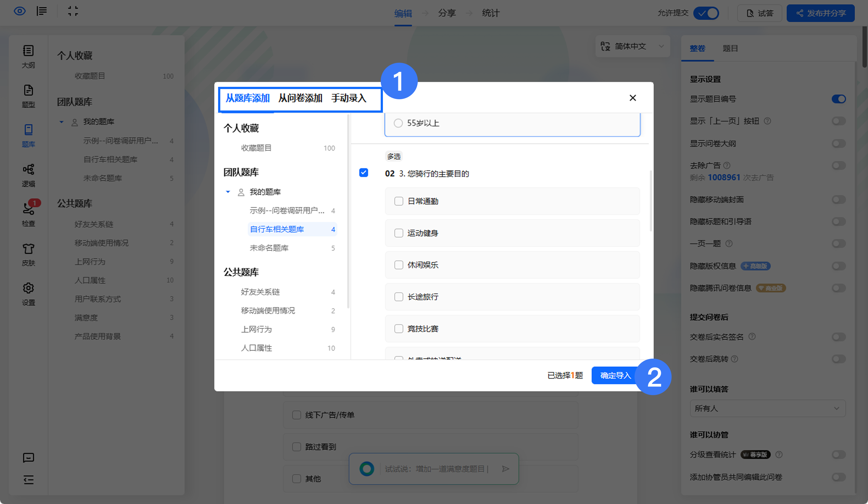Viewport: 868px width, 504px height.
Task: Open the 设置 sidebar panel
Action: pos(28,295)
